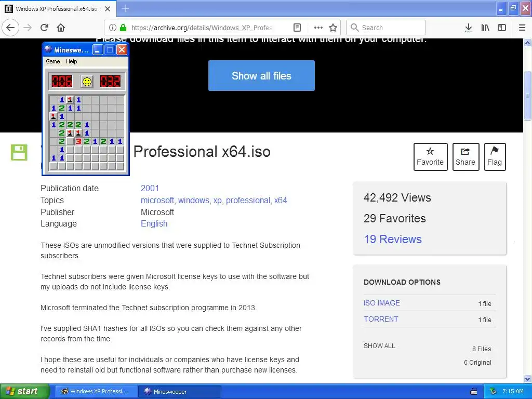
Task: Open the microsoft topic link
Action: point(157,200)
